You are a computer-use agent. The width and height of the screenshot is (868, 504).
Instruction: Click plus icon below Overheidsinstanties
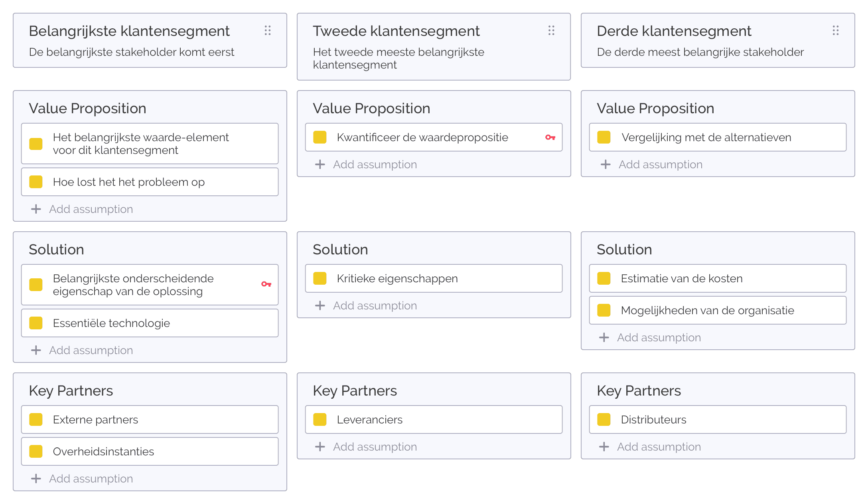pos(36,479)
